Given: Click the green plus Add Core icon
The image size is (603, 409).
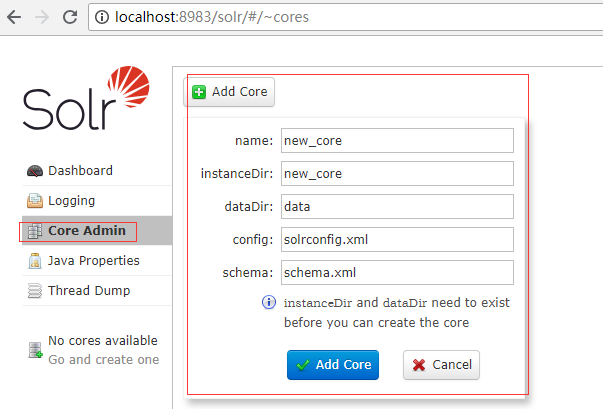Looking at the screenshot, I should [x=199, y=92].
